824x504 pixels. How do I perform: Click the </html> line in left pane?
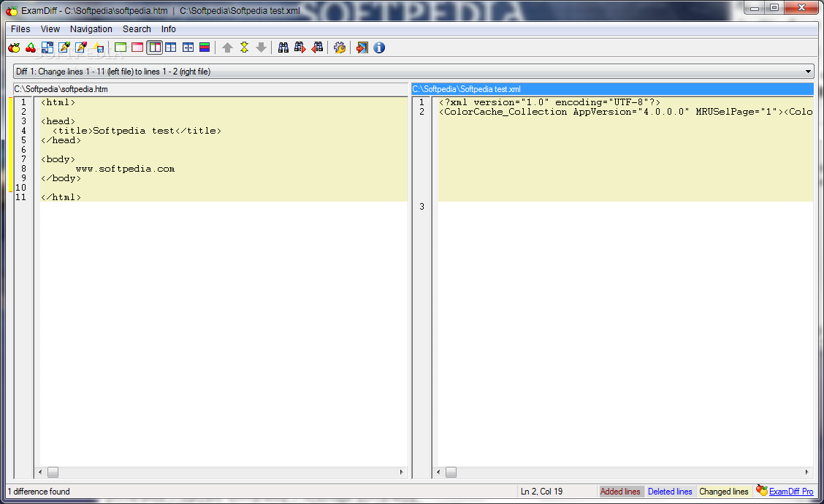(61, 197)
